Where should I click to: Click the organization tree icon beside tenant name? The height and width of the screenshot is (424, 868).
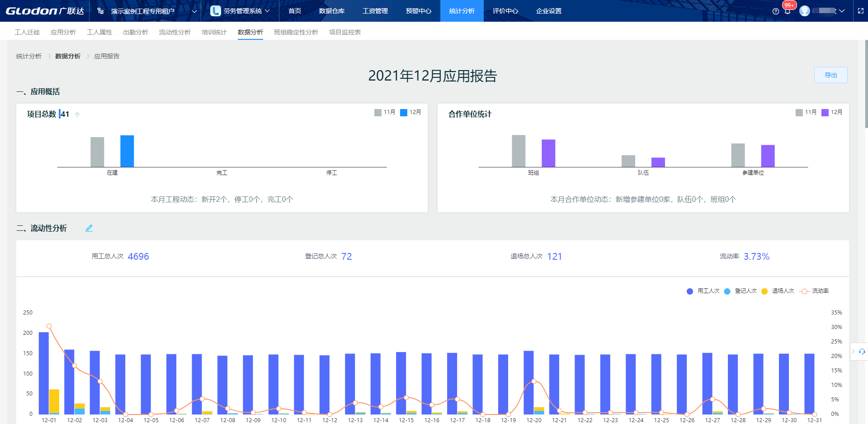pyautogui.click(x=100, y=11)
